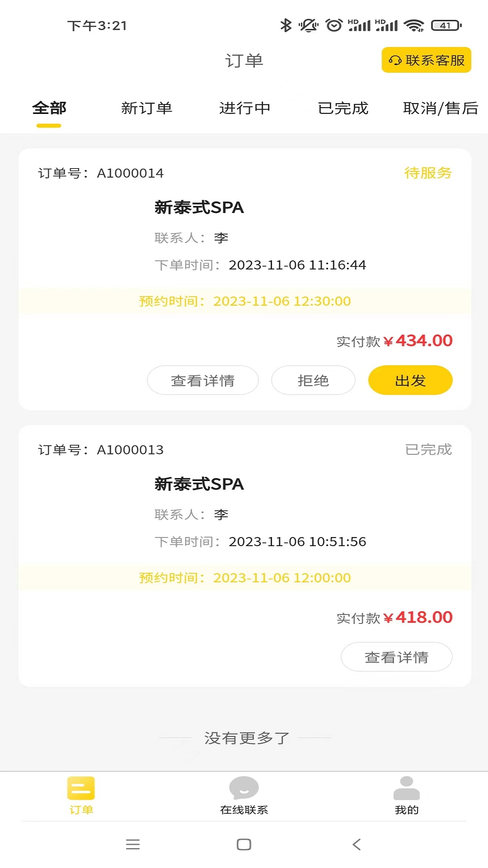Screen dimensions: 488x868
Task: Tap 新泰式SPA title in order A1000013
Action: pyautogui.click(x=199, y=484)
